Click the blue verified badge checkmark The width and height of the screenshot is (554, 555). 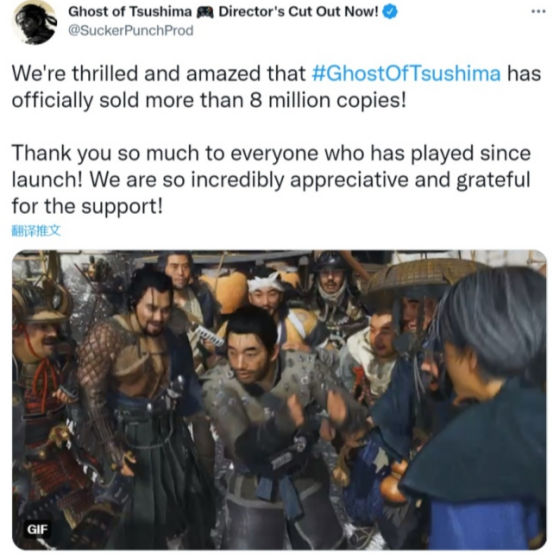(x=390, y=12)
